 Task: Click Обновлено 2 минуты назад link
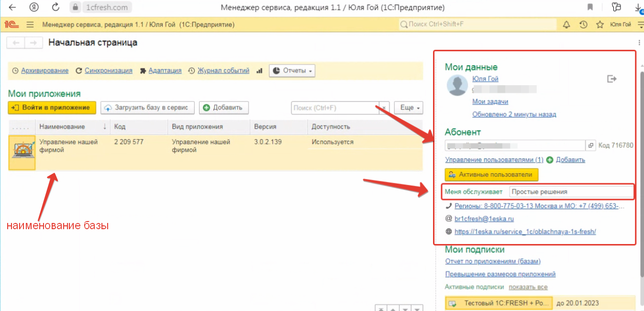[514, 114]
